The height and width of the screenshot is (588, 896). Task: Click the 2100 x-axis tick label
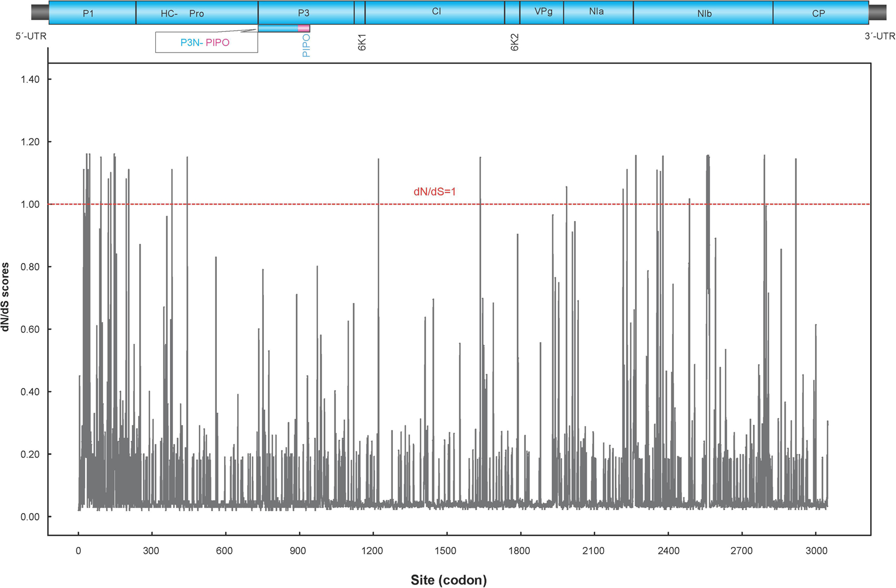tap(593, 551)
